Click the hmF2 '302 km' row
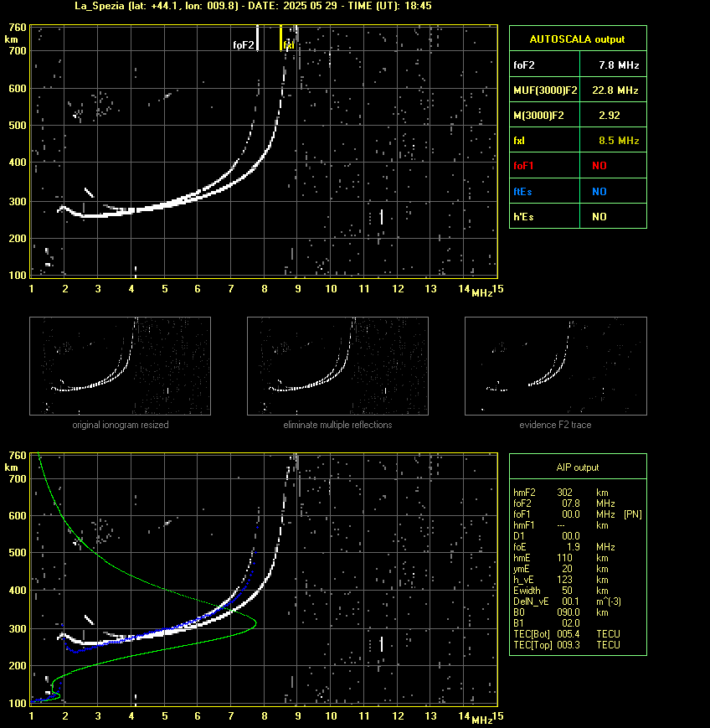 [x=561, y=493]
